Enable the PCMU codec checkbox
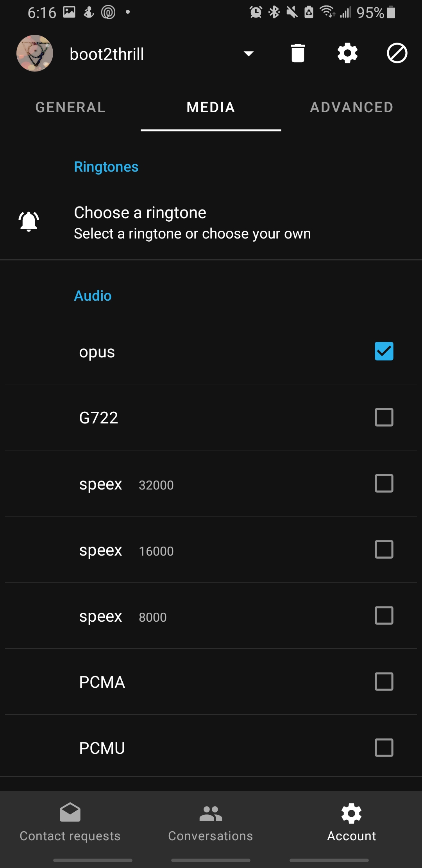422x868 pixels. [x=384, y=748]
